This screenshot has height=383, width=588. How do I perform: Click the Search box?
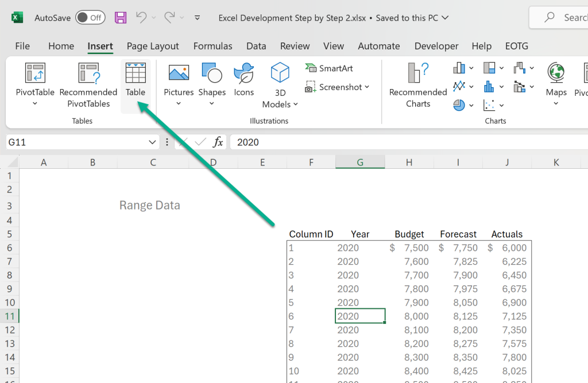tap(559, 17)
